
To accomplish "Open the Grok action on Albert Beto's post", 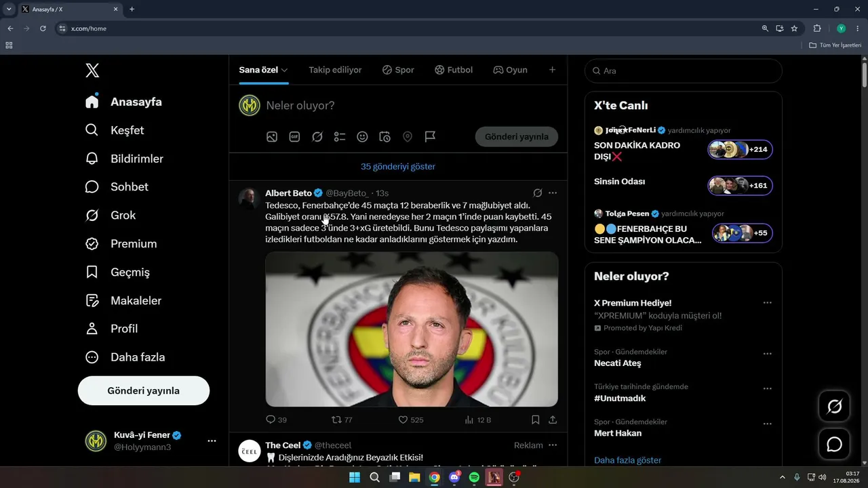I will pyautogui.click(x=538, y=193).
